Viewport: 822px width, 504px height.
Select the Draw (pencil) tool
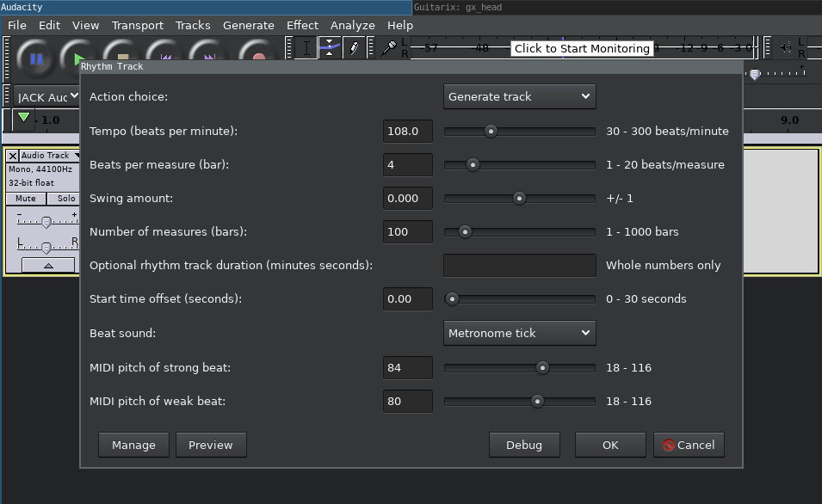(x=353, y=48)
